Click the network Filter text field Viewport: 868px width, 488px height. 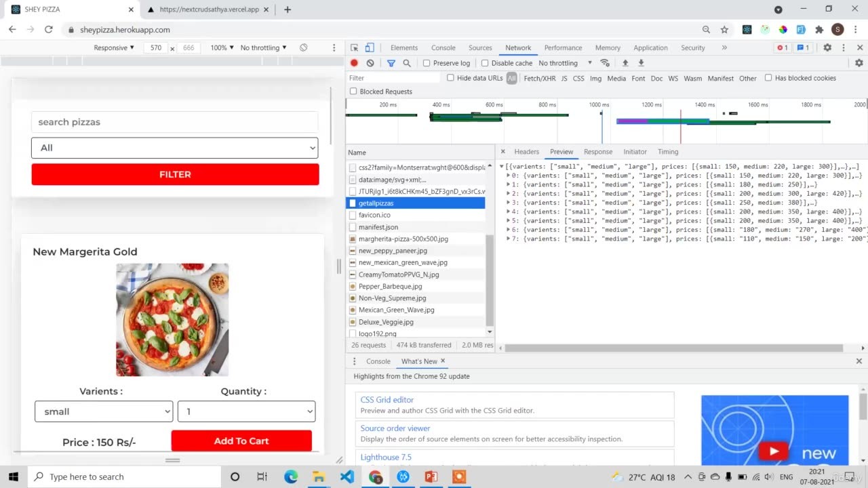393,78
